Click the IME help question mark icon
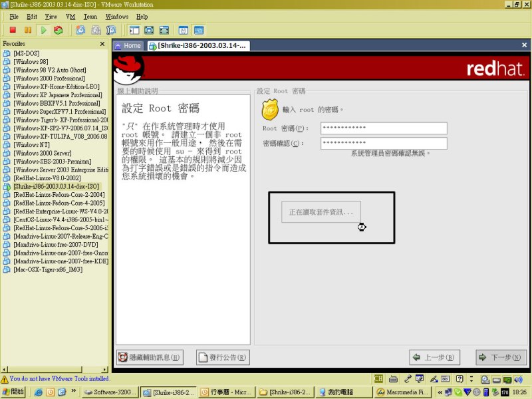The image size is (532, 399). [460, 379]
